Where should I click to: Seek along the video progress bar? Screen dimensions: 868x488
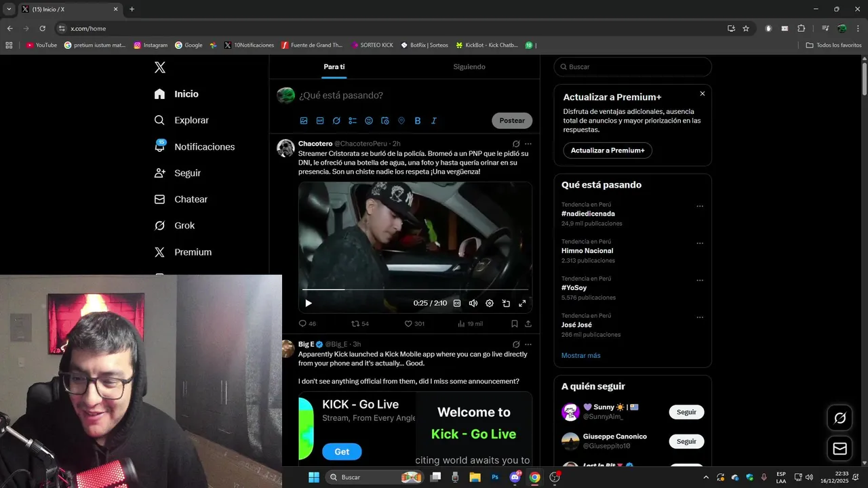415,289
